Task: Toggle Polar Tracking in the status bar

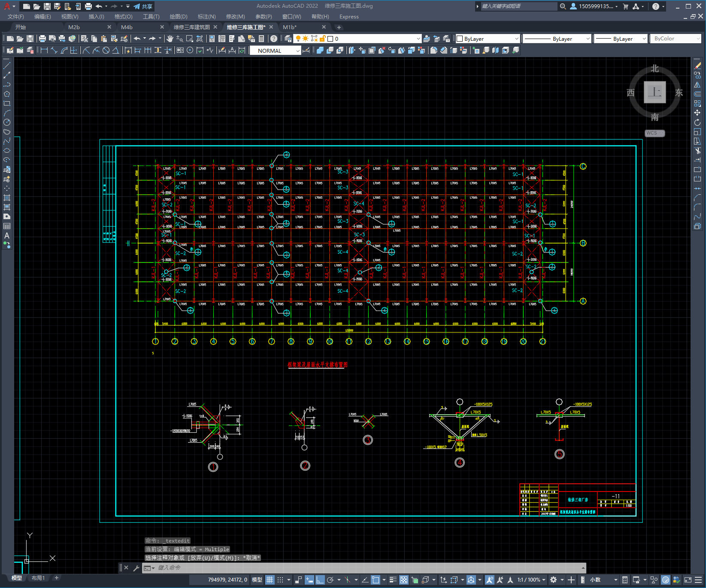Action: [x=330, y=580]
